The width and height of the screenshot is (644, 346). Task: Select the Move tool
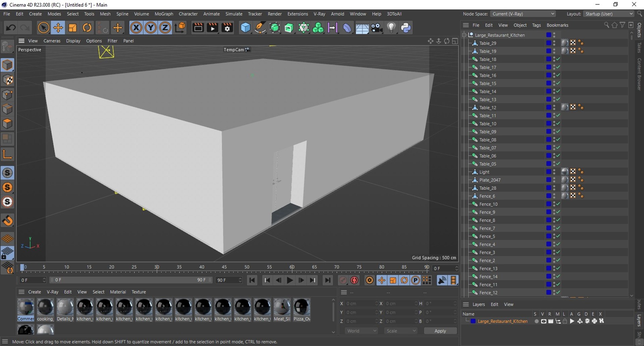[58, 27]
